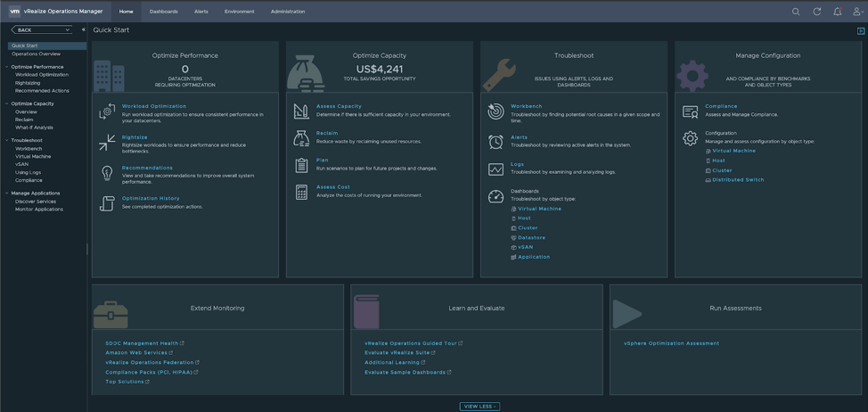Click the Reclaim money bag icon
868x412 pixels.
(x=302, y=138)
